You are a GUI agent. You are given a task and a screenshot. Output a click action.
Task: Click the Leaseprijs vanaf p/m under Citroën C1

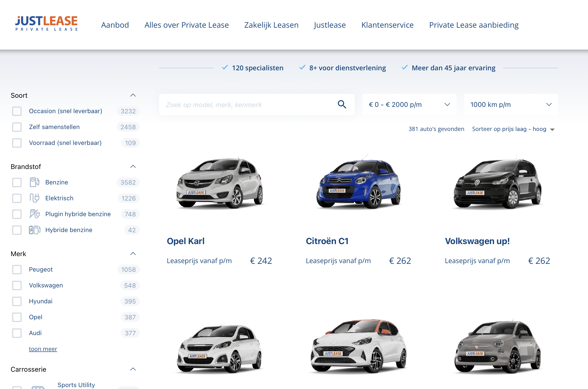(338, 261)
